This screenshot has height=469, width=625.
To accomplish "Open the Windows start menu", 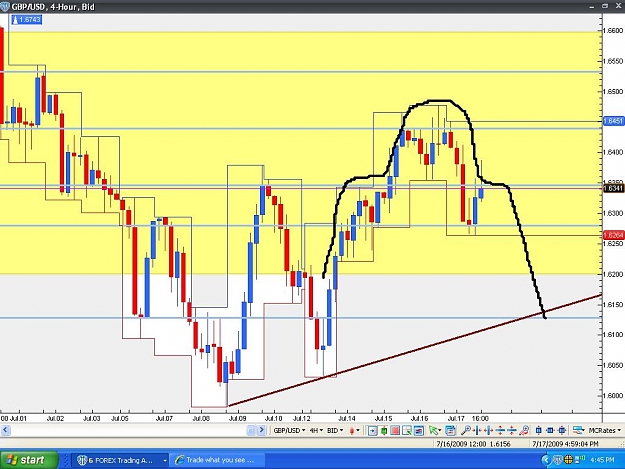I will [29, 460].
